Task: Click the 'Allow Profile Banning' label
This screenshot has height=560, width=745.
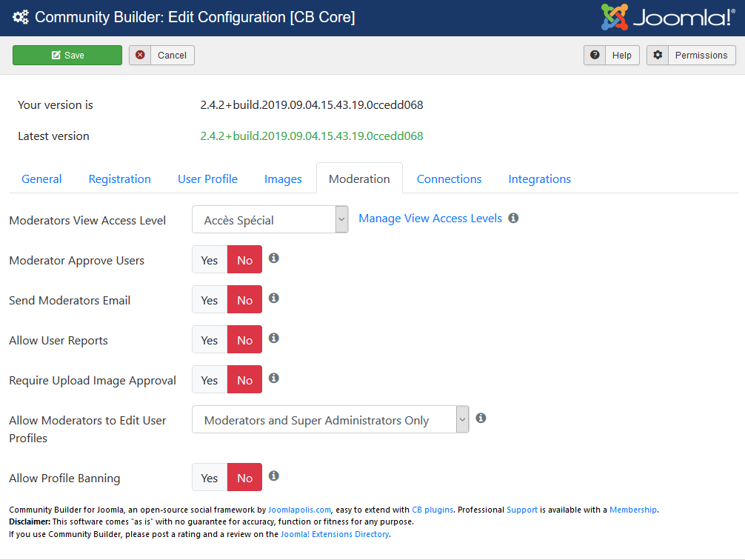Action: click(64, 479)
